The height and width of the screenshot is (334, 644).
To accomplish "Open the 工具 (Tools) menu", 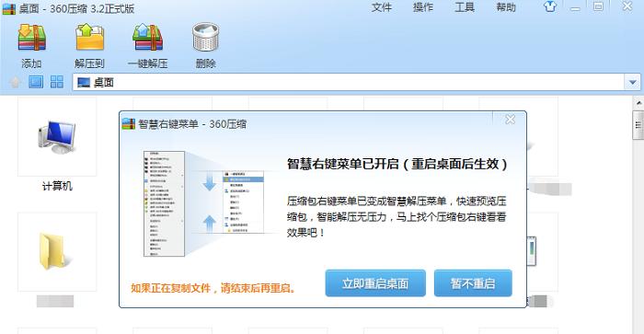I will (x=465, y=7).
